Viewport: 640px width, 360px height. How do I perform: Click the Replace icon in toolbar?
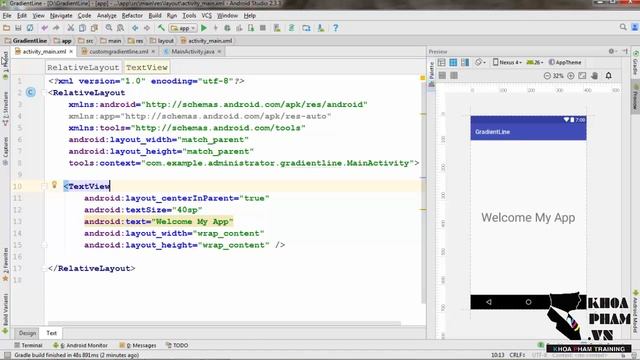tap(121, 28)
